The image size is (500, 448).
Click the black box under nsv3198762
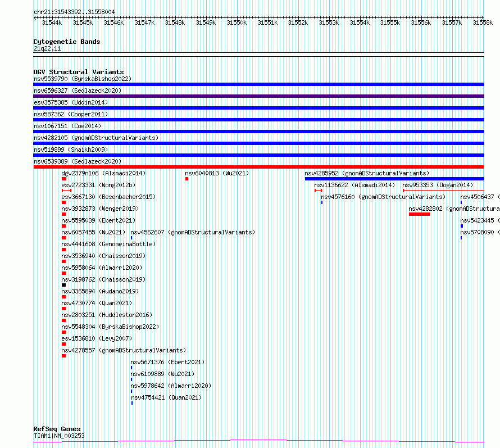point(64,285)
